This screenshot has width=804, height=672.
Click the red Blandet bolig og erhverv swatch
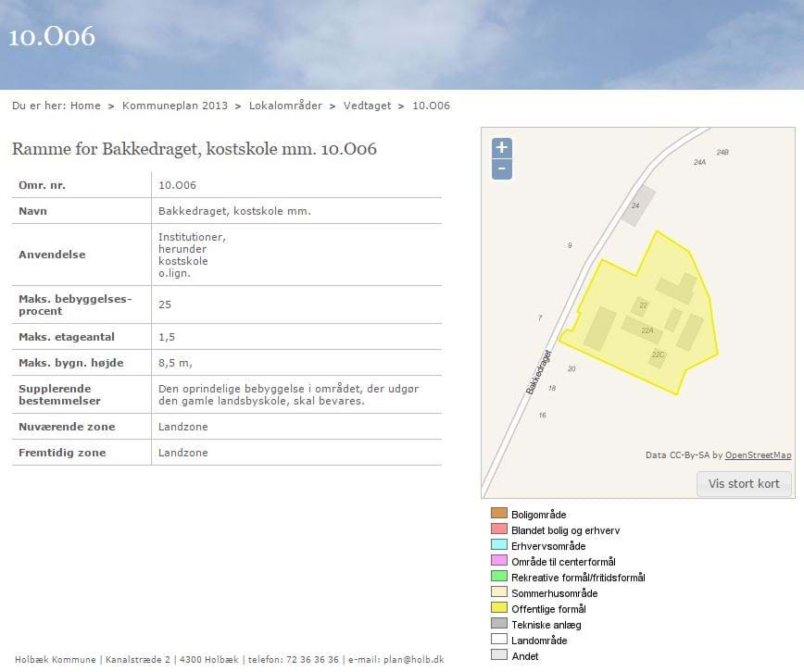point(498,529)
